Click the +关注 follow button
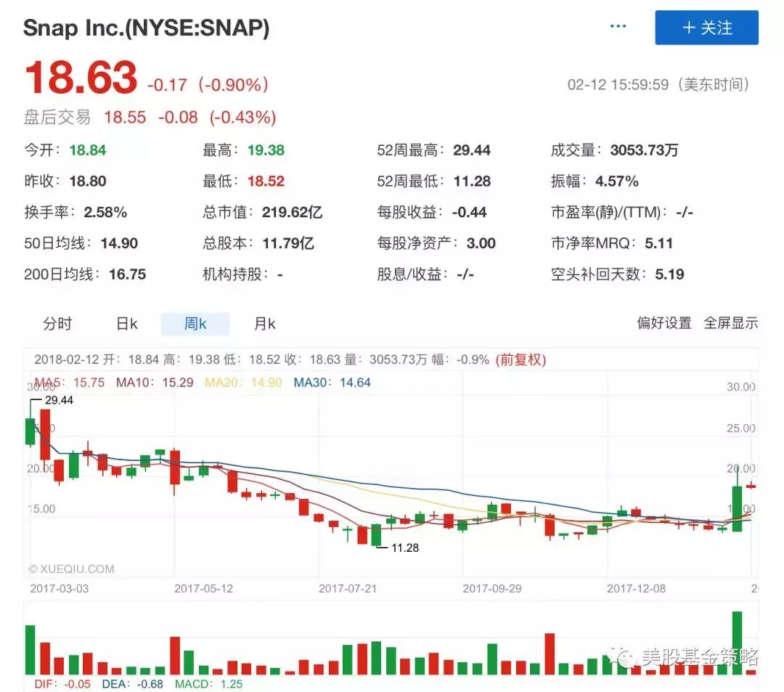Image resolution: width=784 pixels, height=692 pixels. 706,28
